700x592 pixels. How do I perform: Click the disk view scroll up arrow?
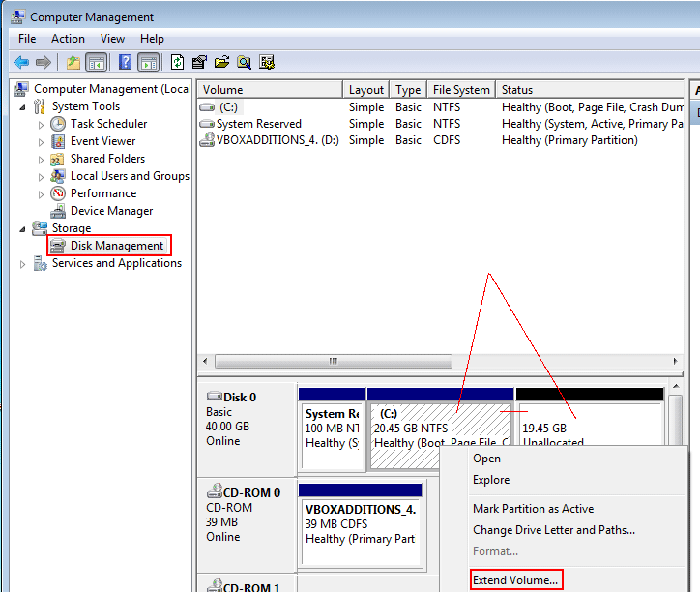[676, 386]
